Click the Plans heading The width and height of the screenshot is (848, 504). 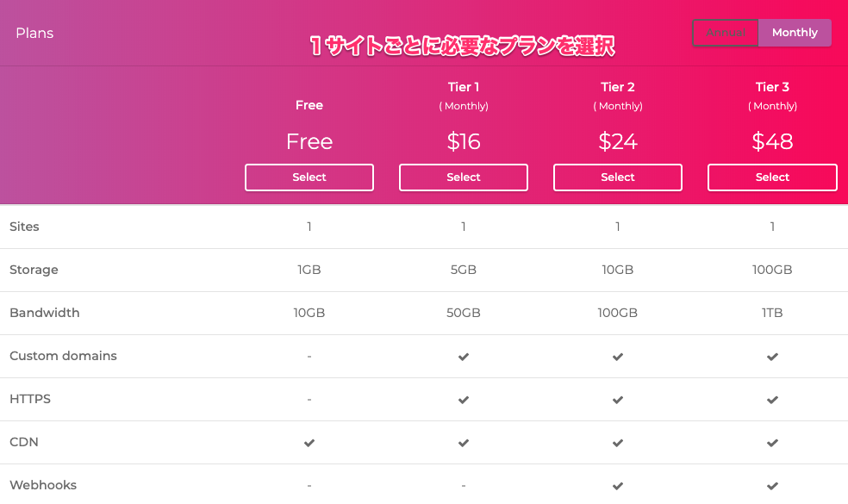pyautogui.click(x=34, y=33)
